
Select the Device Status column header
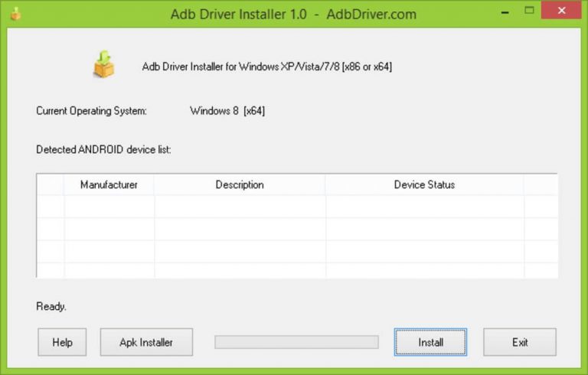coord(424,184)
